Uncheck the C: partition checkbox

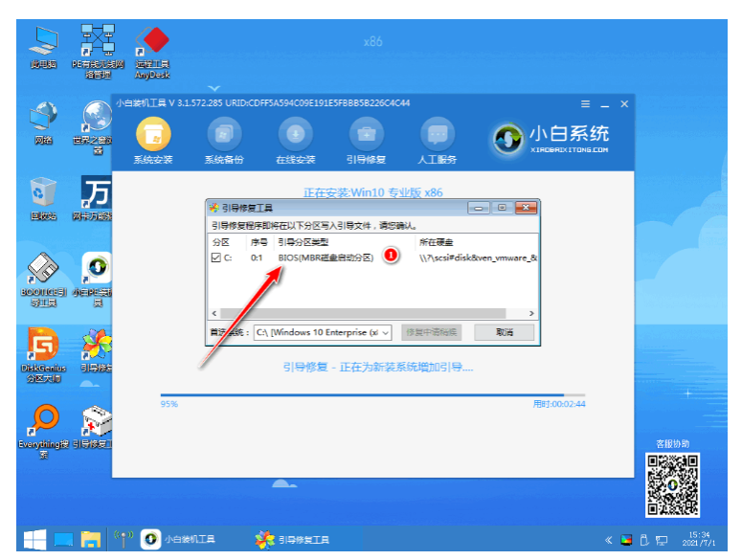click(215, 258)
